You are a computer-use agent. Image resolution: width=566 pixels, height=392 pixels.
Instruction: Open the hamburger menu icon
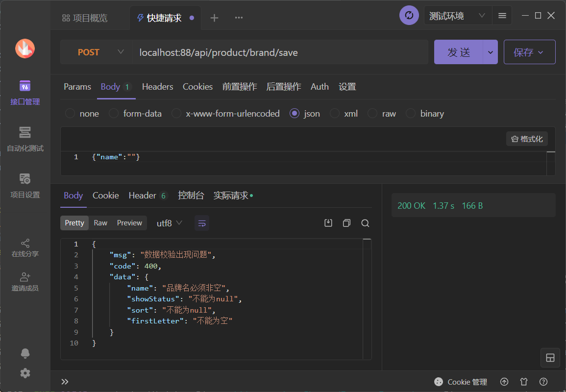click(x=502, y=16)
